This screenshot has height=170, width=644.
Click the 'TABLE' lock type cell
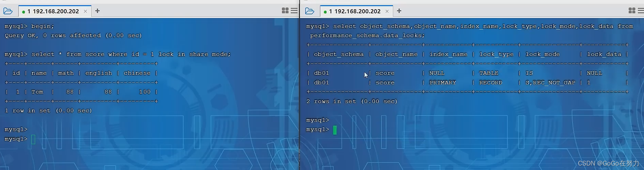[489, 73]
